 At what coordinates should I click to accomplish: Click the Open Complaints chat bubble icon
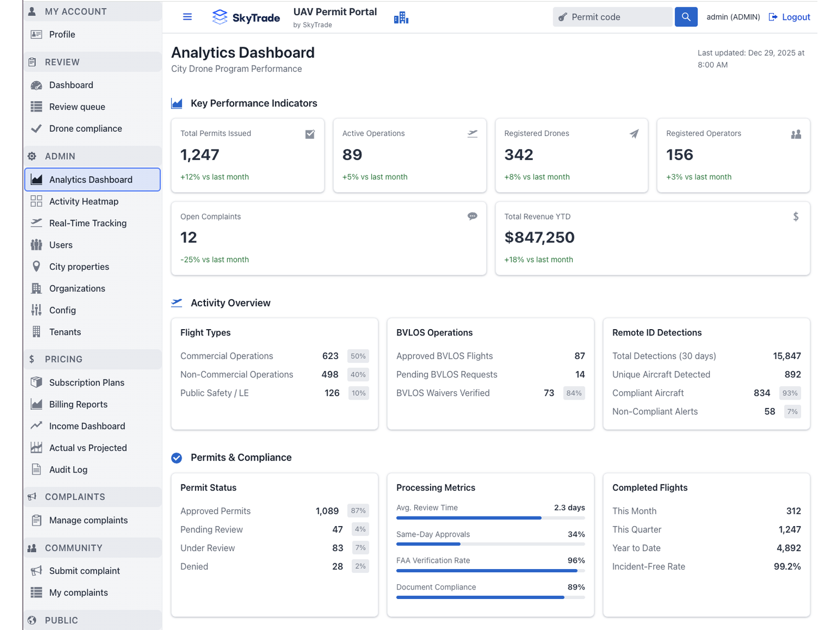coord(472,216)
